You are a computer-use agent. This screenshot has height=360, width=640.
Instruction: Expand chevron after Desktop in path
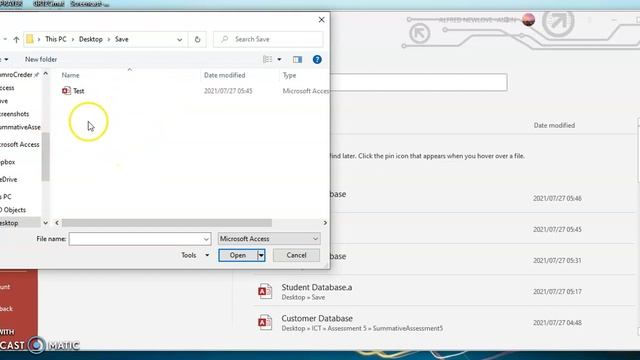(x=109, y=39)
